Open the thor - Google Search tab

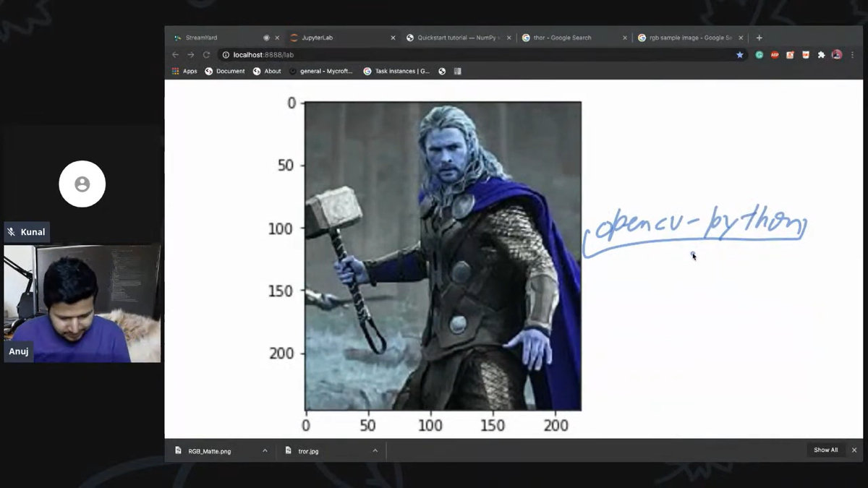coord(563,38)
